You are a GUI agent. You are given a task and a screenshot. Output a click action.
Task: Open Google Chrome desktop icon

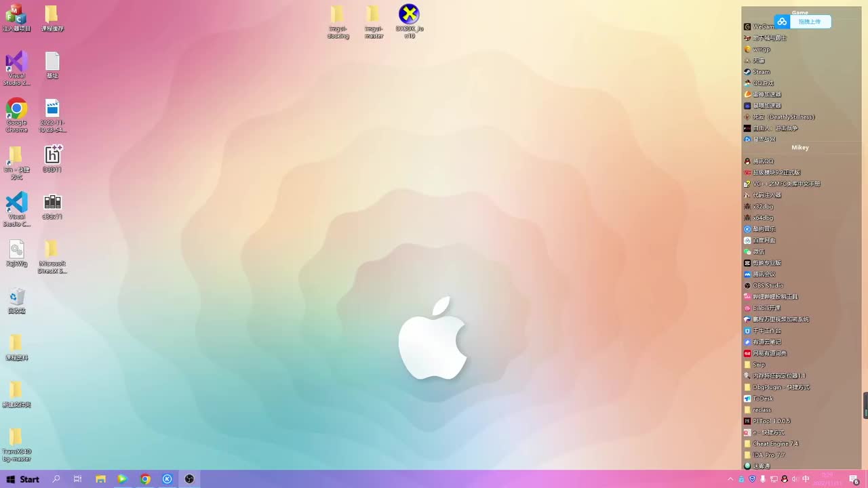tap(16, 115)
